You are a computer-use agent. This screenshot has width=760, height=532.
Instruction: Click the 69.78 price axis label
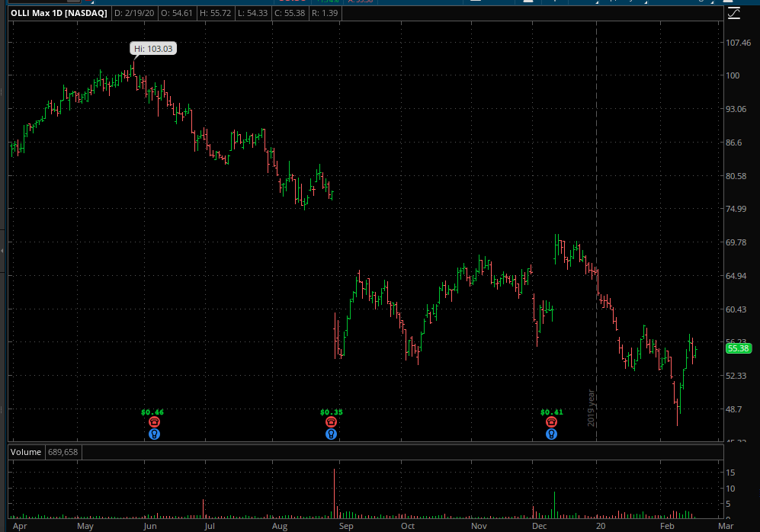pos(736,242)
